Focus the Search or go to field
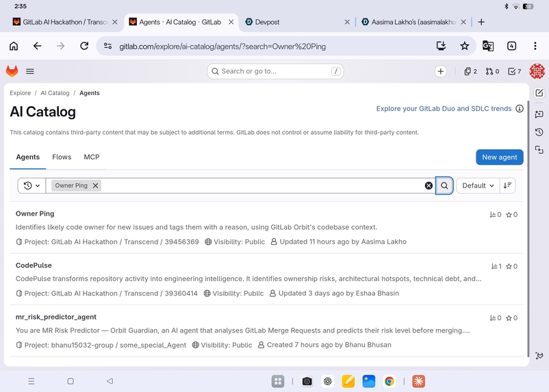549x392 pixels. point(275,71)
